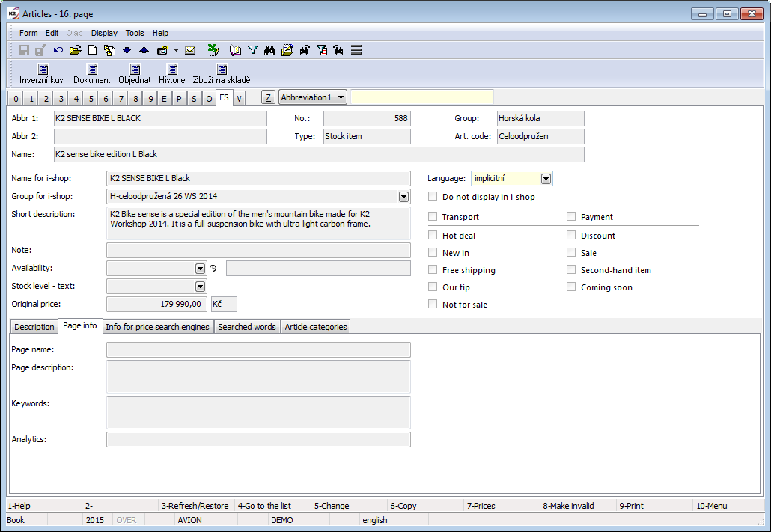Click the funnel filter icon
The height and width of the screenshot is (532, 771).
tap(253, 51)
